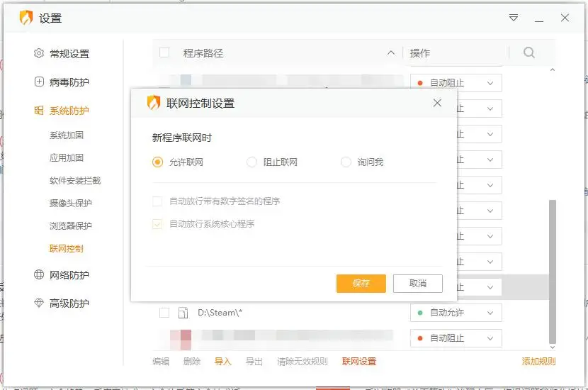Select 系统防护 in the sidebar
The height and width of the screenshot is (390, 588).
click(69, 111)
